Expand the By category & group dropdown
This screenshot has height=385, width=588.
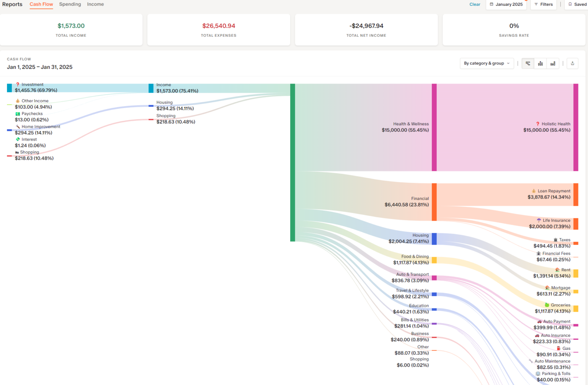point(487,64)
